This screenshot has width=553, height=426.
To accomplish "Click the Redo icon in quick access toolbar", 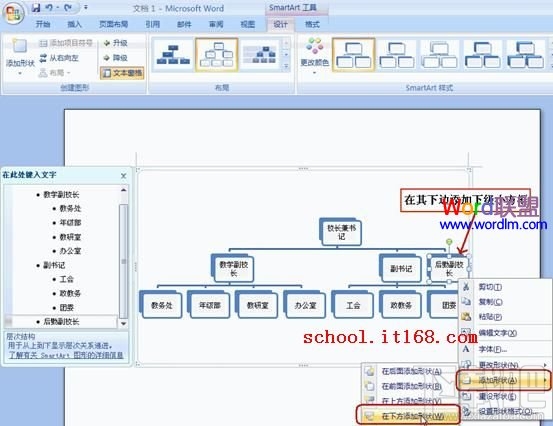I will 68,8.
